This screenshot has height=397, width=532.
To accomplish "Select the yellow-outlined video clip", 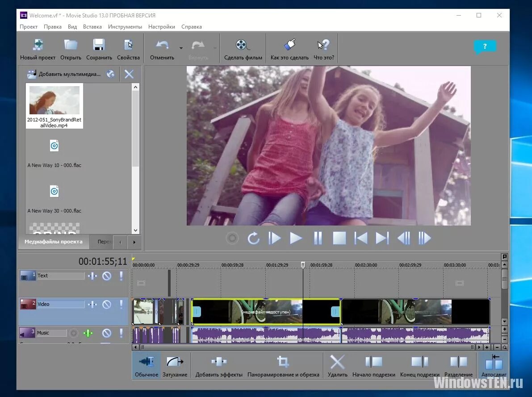I will click(x=266, y=312).
